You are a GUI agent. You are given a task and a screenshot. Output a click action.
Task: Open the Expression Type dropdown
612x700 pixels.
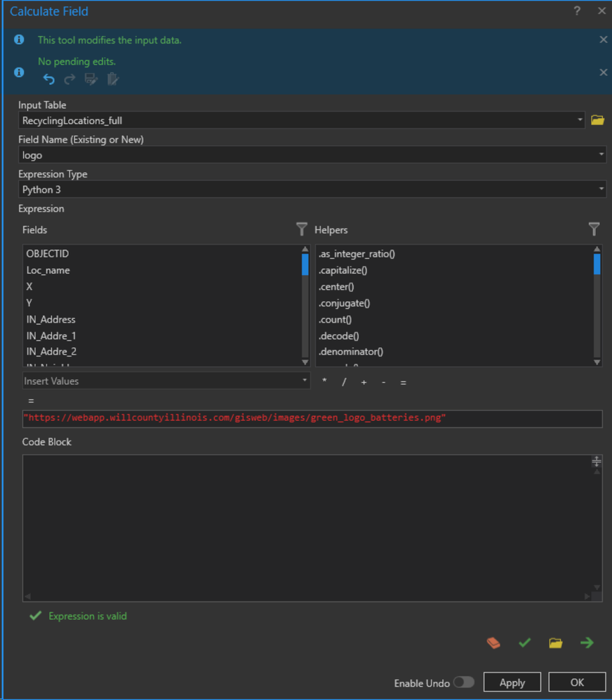601,189
